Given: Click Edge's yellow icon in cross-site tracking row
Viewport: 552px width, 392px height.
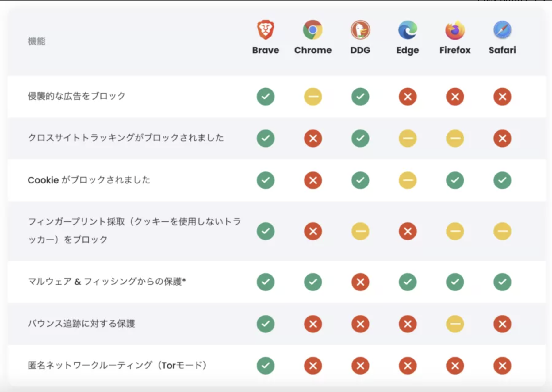Looking at the screenshot, I should pos(408,138).
